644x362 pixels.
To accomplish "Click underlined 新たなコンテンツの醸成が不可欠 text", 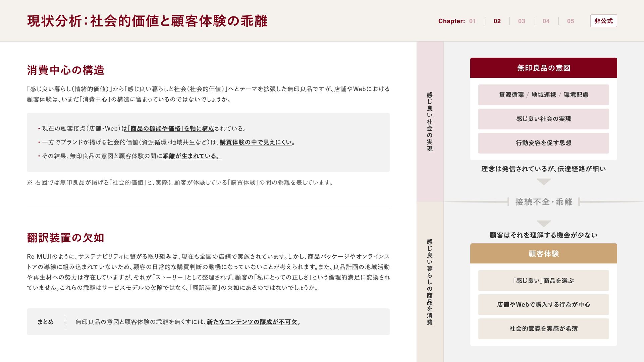I will (252, 322).
